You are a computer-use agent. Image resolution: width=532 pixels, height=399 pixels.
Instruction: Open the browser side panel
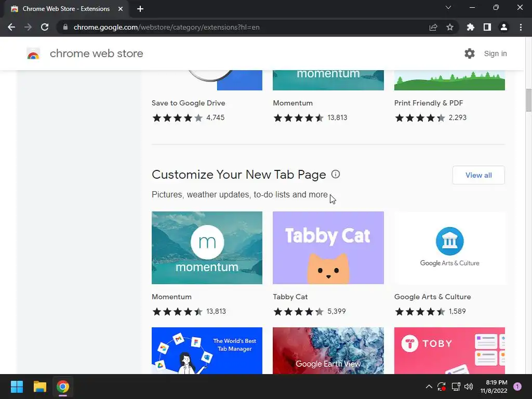pyautogui.click(x=487, y=27)
